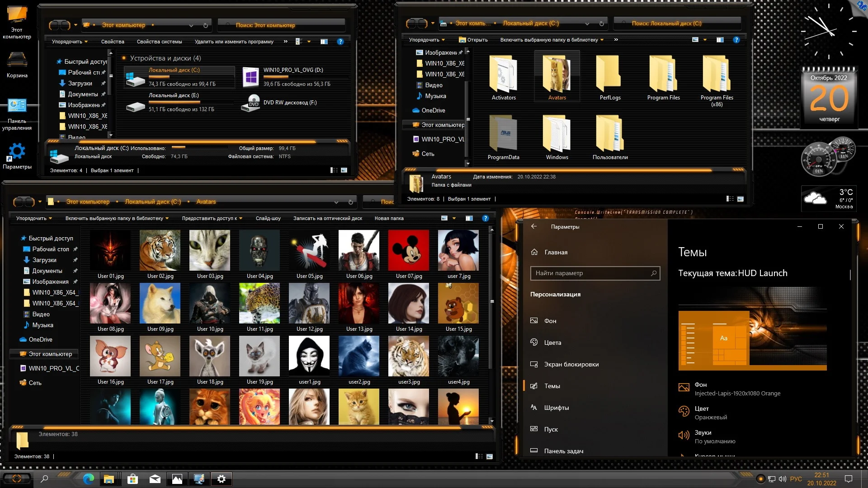Expand address bar history in This PC window
868x488 pixels.
pos(191,25)
